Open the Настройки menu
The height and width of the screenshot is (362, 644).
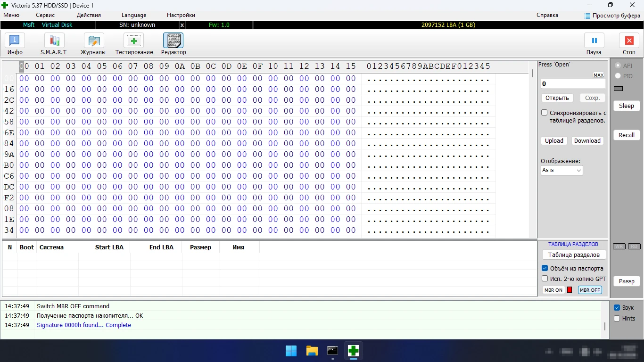(181, 15)
